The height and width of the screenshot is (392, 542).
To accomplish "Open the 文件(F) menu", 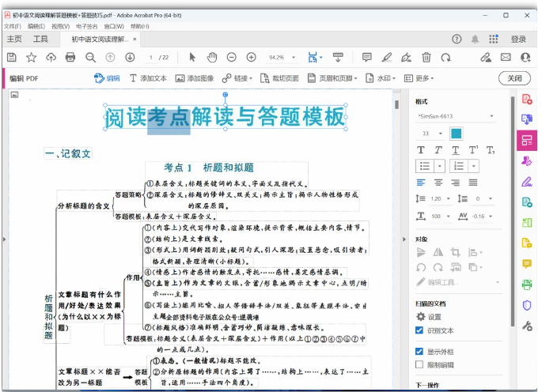I will (13, 26).
